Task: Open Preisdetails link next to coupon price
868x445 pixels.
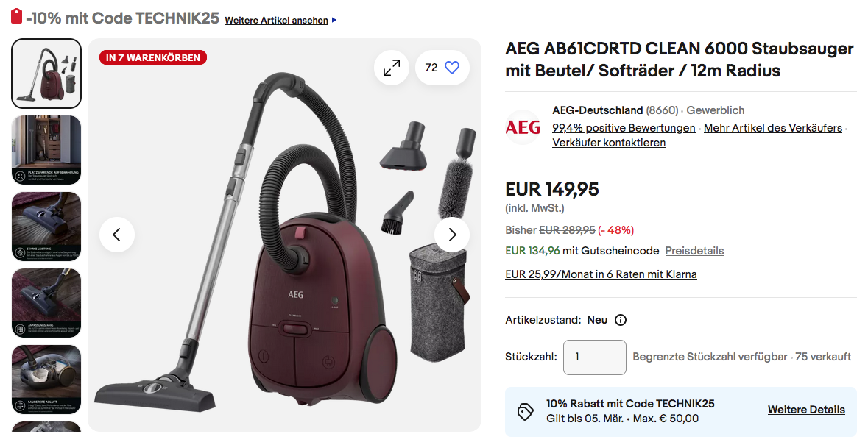Action: point(694,251)
